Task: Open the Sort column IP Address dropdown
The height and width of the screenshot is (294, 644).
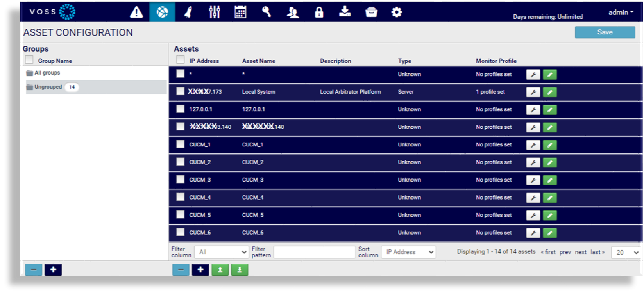Action: (409, 252)
